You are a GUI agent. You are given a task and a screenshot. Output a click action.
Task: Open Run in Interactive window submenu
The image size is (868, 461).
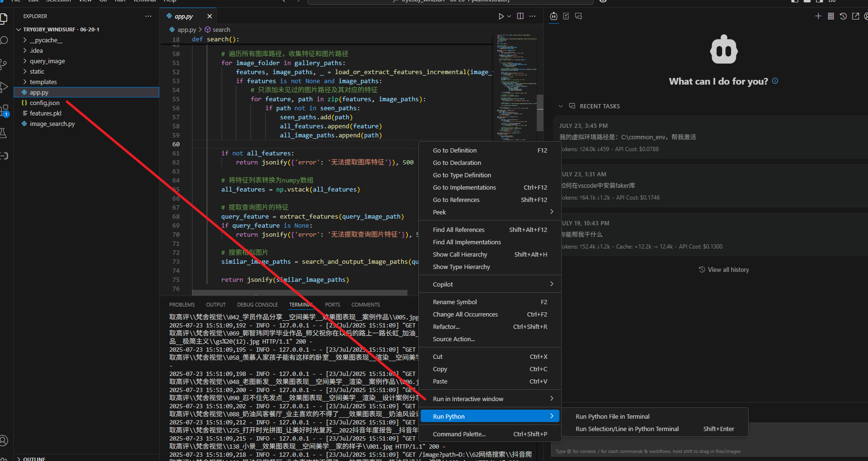(x=490, y=399)
